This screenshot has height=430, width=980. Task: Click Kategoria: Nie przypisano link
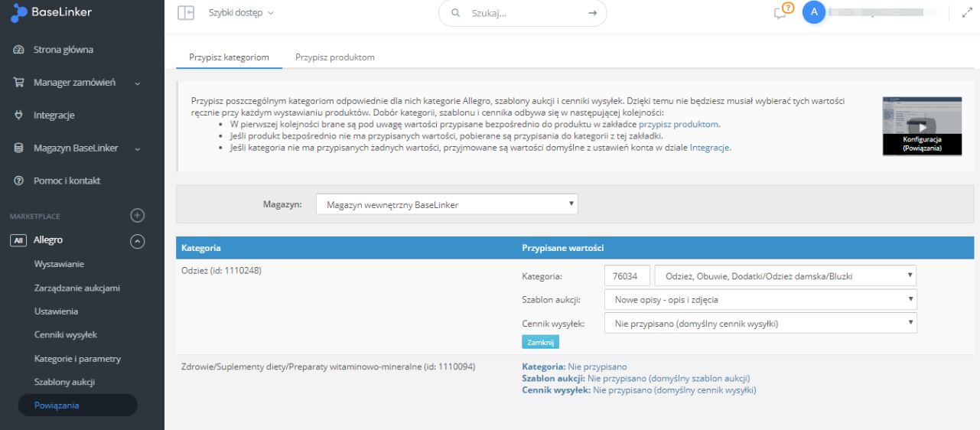[x=574, y=367]
